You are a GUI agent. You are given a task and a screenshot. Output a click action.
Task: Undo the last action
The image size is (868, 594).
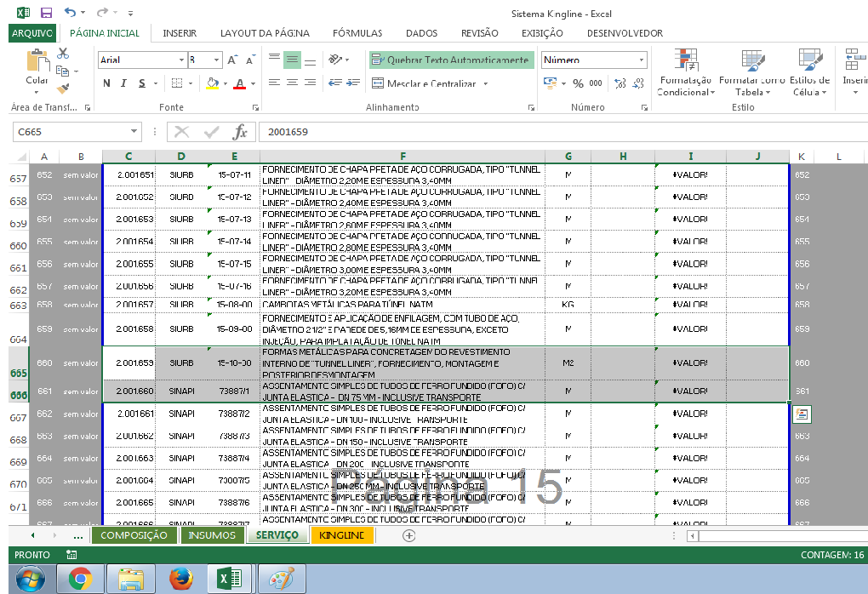tap(70, 12)
